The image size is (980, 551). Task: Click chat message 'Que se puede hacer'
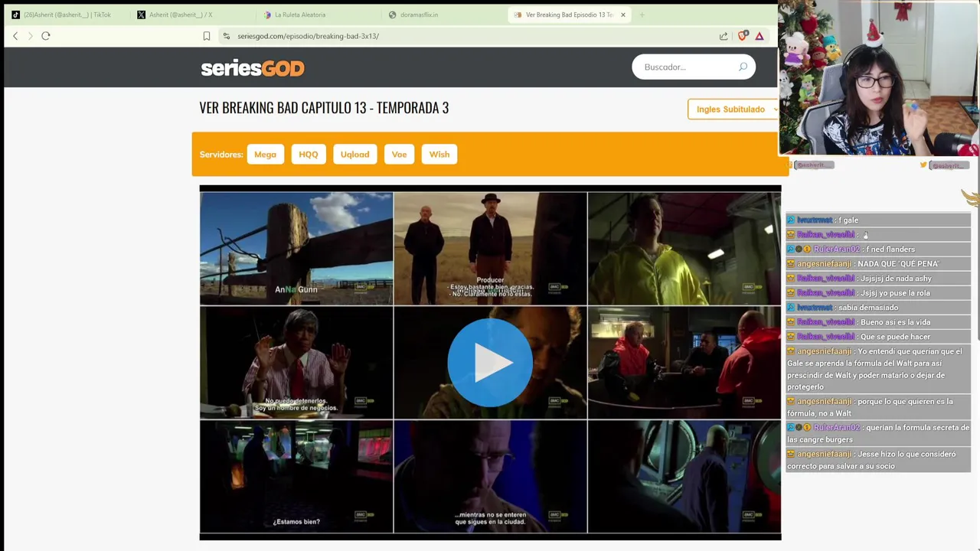pyautogui.click(x=895, y=337)
